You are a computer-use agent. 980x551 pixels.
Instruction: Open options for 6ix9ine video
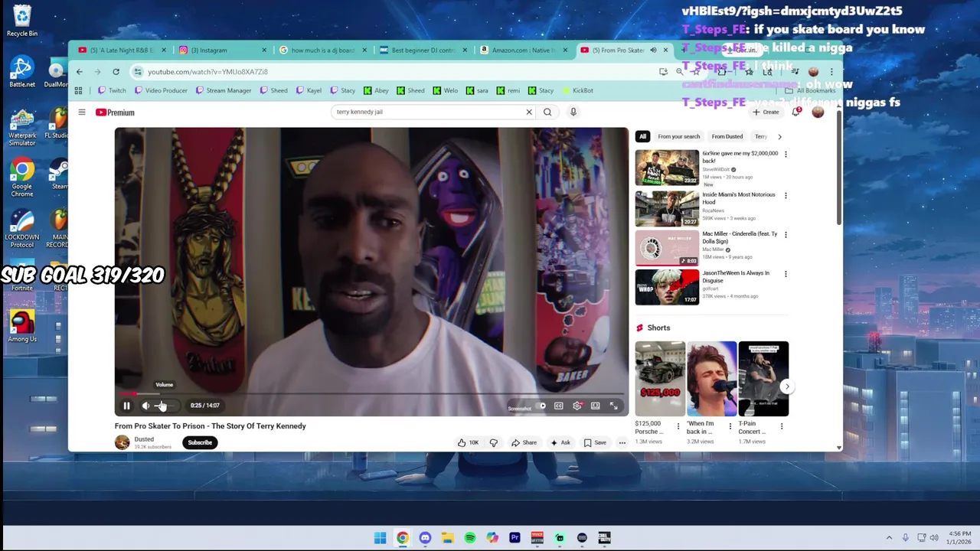pyautogui.click(x=786, y=155)
